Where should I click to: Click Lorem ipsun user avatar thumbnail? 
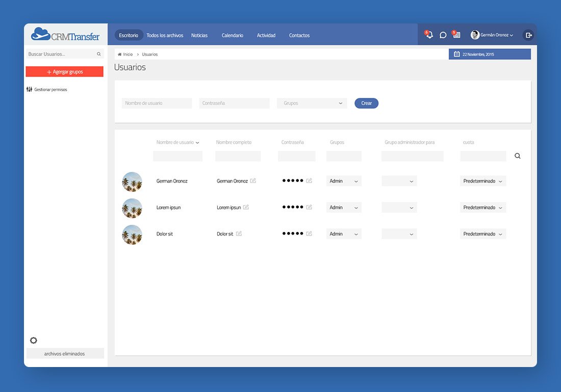pyautogui.click(x=132, y=208)
